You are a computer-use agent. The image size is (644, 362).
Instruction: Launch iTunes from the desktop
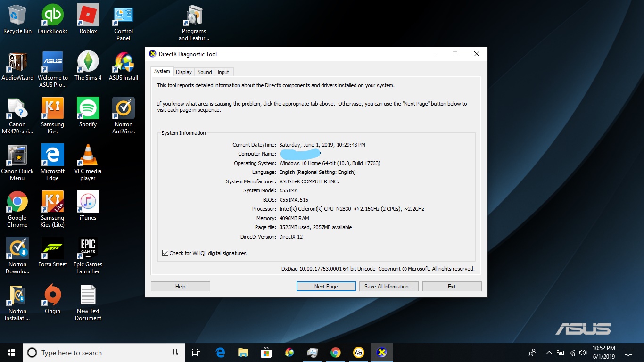coord(88,206)
